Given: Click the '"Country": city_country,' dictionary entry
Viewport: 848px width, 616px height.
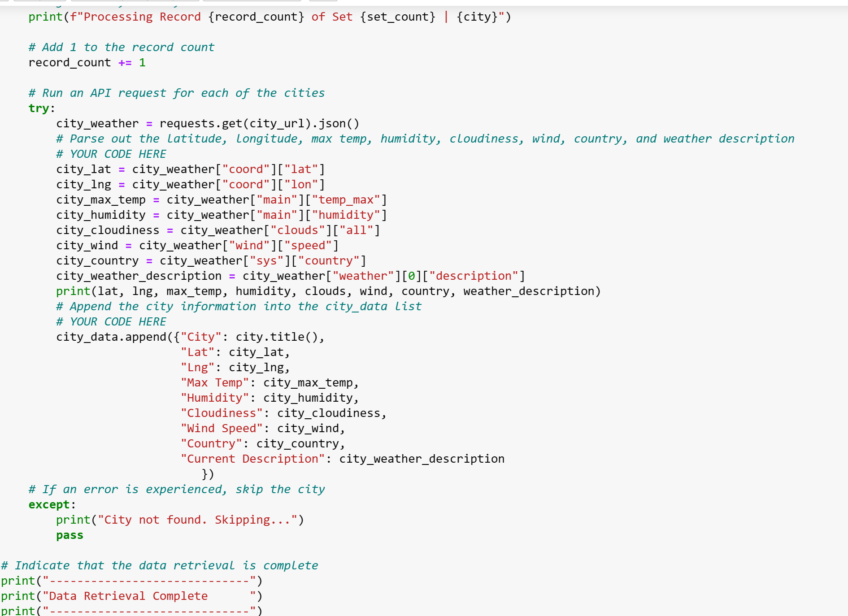Looking at the screenshot, I should click(x=263, y=444).
